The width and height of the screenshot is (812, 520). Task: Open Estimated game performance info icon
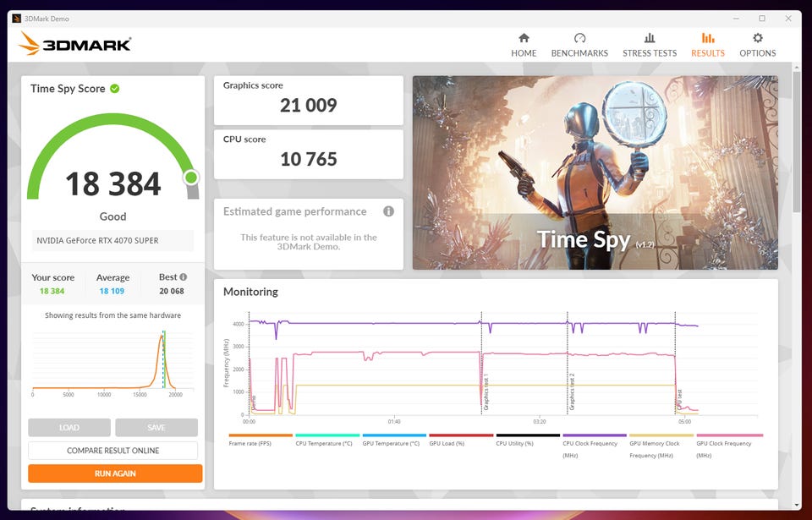(x=388, y=211)
